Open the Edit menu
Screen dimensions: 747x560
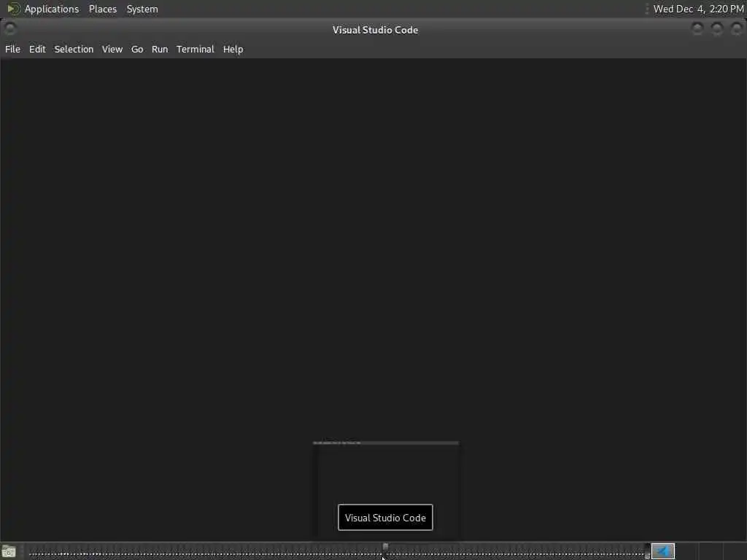[37, 49]
